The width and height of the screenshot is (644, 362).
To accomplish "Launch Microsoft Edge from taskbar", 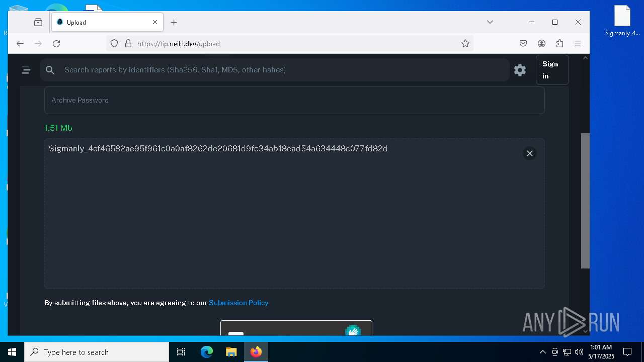I will [x=207, y=352].
